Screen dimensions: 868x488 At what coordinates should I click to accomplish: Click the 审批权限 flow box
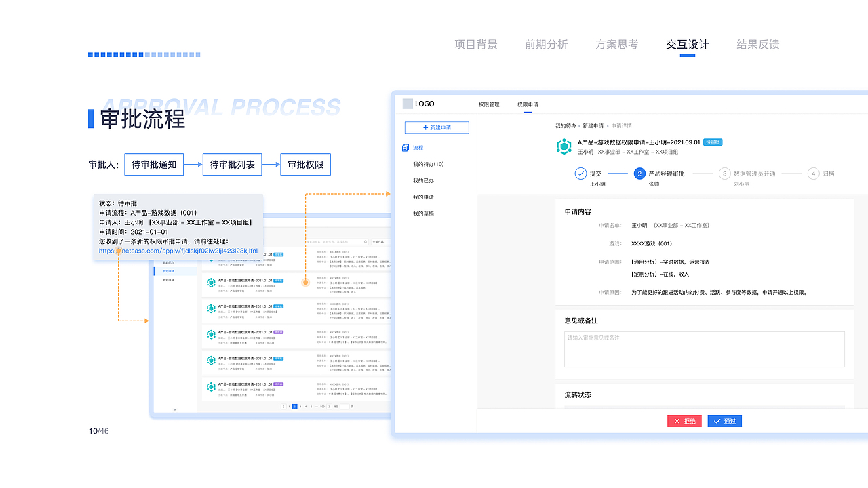point(305,165)
